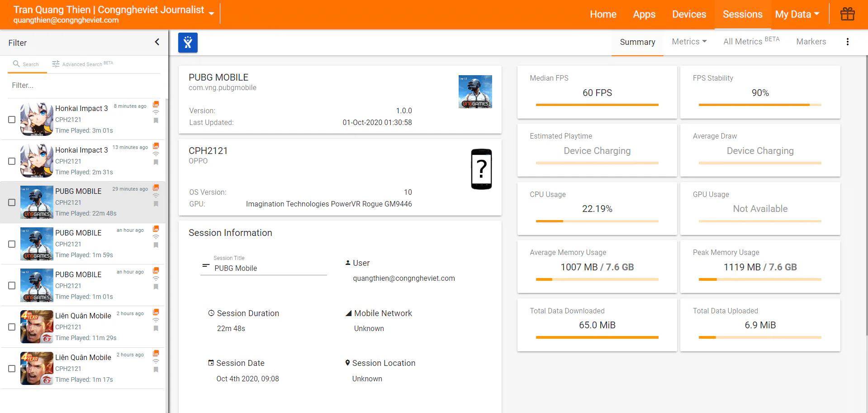Click the session title edit icon
Image resolution: width=868 pixels, height=413 pixels.
pyautogui.click(x=206, y=265)
